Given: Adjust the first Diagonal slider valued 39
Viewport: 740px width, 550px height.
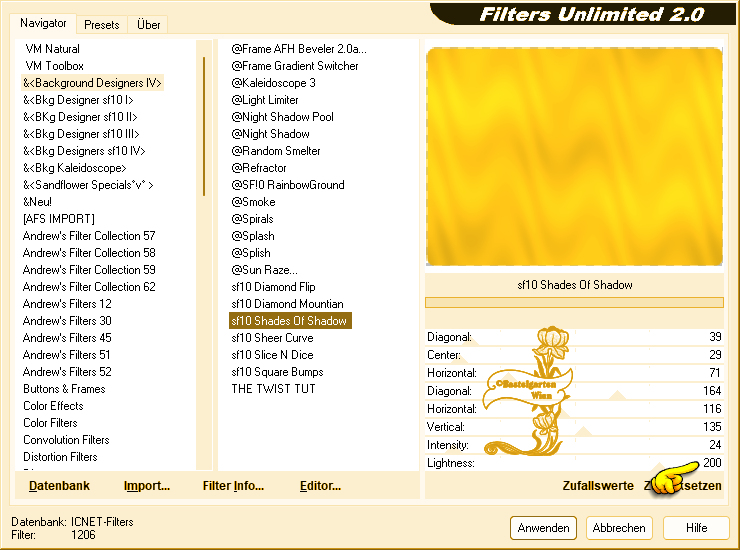Looking at the screenshot, I should point(574,337).
